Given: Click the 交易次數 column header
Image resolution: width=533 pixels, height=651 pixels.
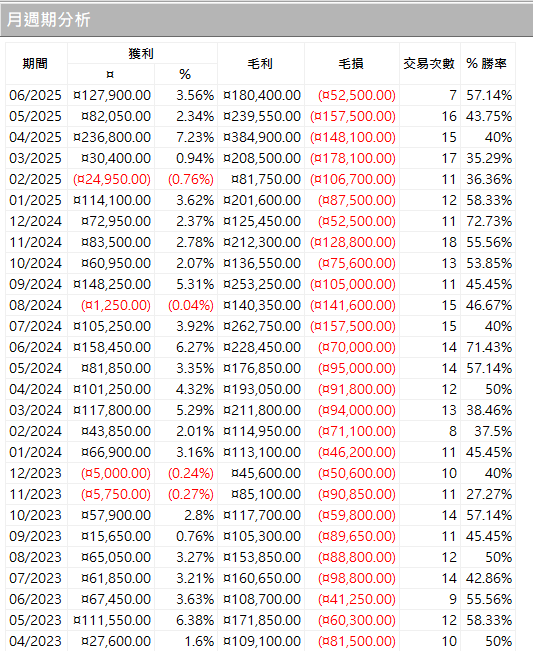Looking at the screenshot, I should [x=430, y=64].
